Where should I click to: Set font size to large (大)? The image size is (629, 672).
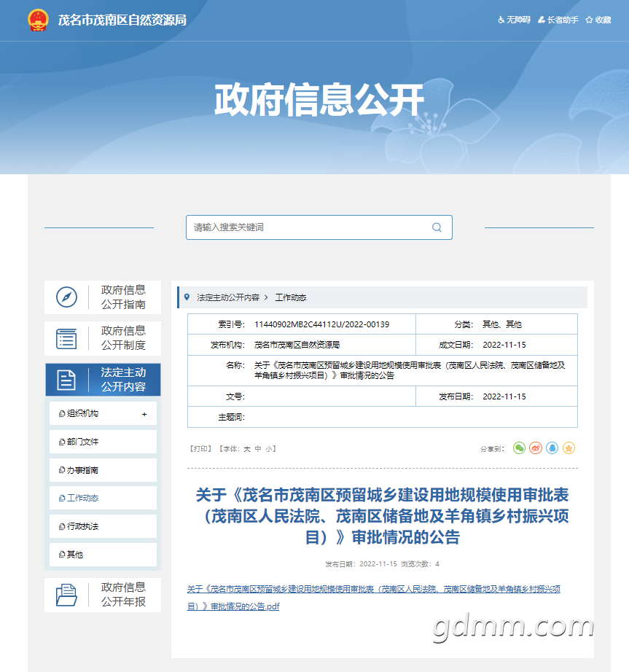(246, 449)
